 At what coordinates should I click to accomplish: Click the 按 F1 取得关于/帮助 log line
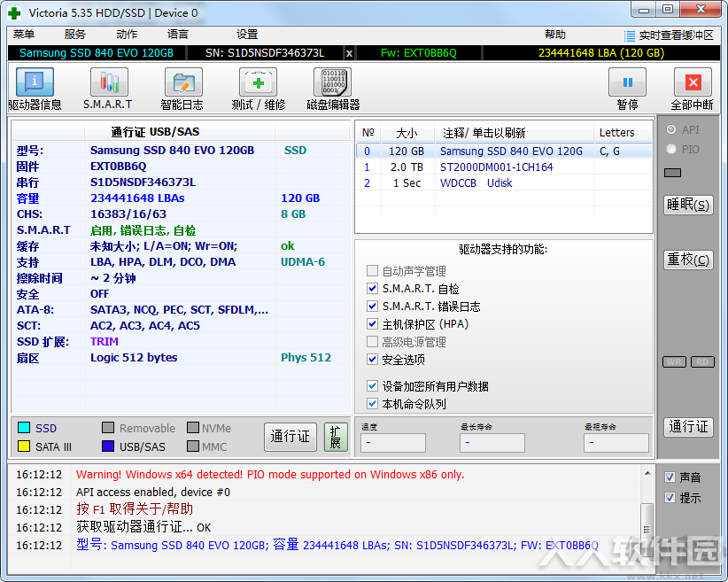point(135,509)
